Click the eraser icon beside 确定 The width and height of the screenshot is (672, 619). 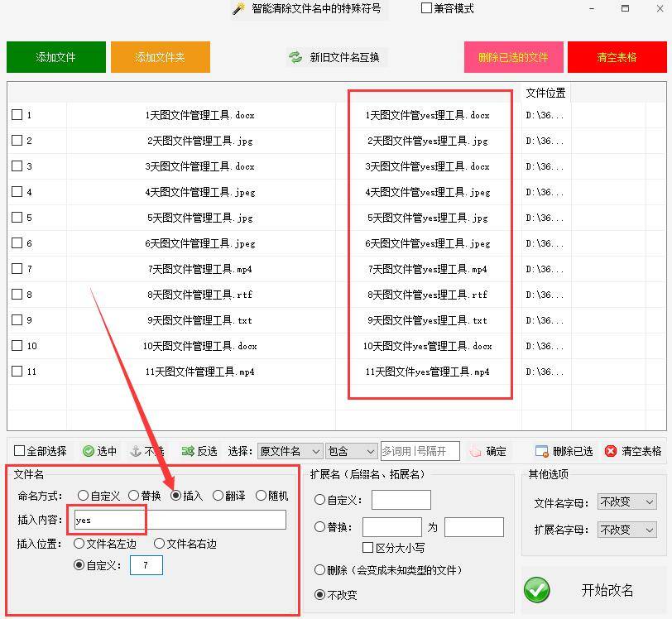[x=475, y=451]
